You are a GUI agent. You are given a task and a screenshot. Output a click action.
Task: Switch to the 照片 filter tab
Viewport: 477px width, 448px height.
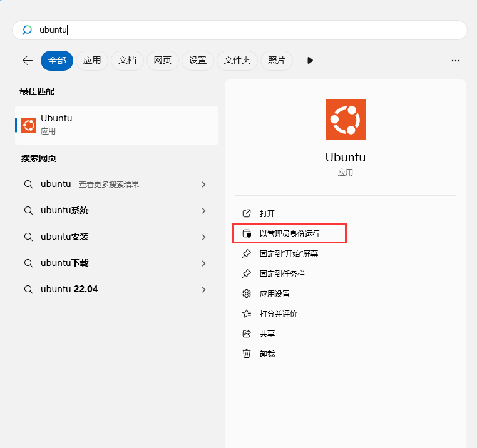[x=277, y=61]
